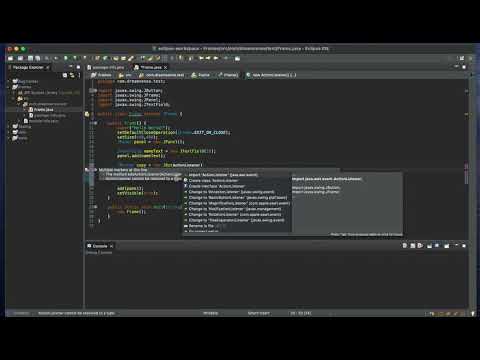This screenshot has height=360, width=480.
Task: Click the error marker beside the Multiple markers tooltip
Action: click(87, 170)
